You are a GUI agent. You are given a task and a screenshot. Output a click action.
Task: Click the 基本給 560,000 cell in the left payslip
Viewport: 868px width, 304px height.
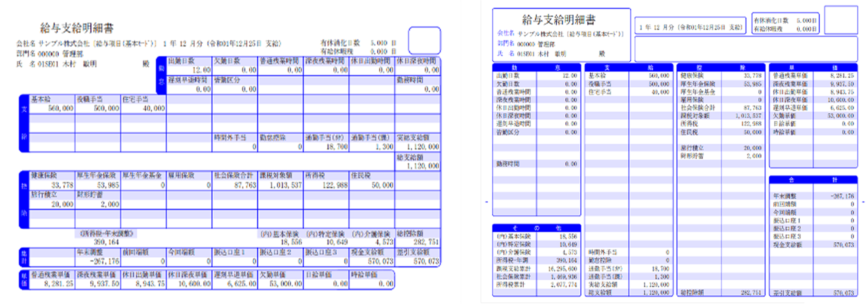click(x=52, y=104)
